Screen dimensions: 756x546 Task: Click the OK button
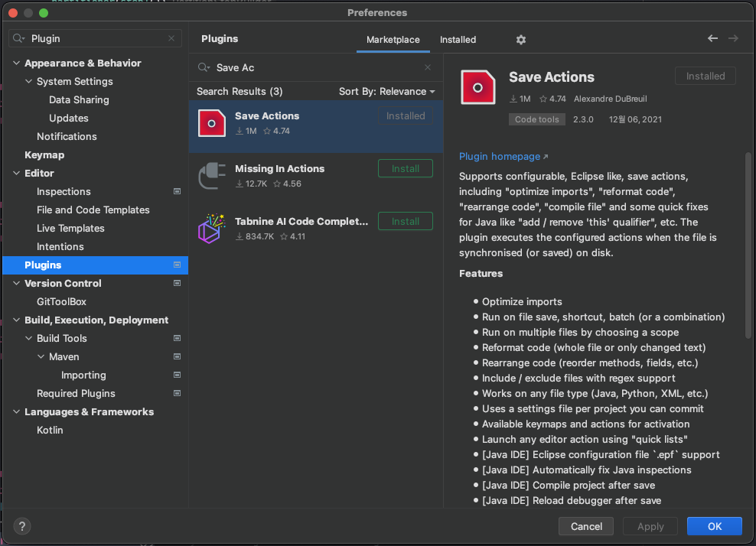coord(714,526)
